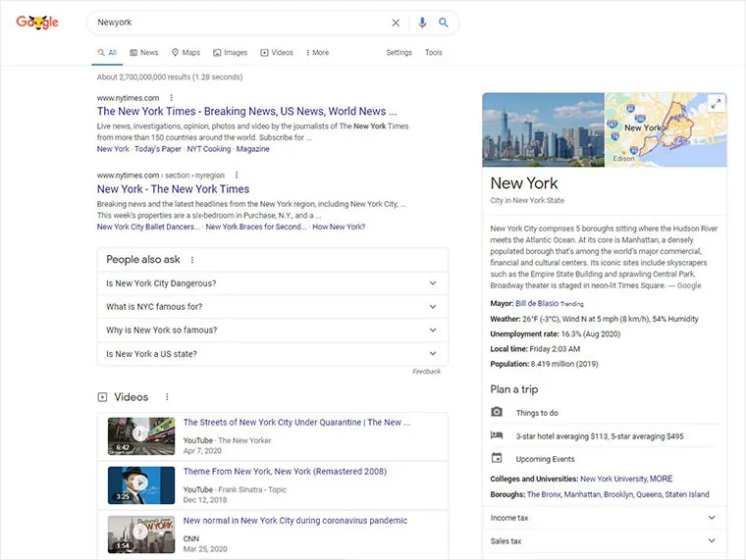Expand the map with arrows icon
Image resolution: width=746 pixels, height=560 pixels.
(x=716, y=104)
